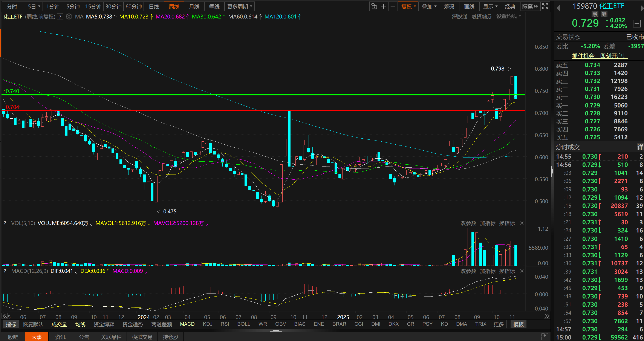Open MA settings gear icon
Screen dimensions: 644x341
[69, 17]
